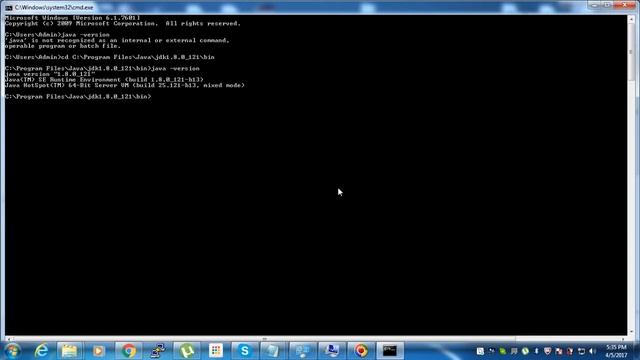This screenshot has height=360, width=640.
Task: Click the 'Java(TM) SE Runtime Environment' line
Action: 104,80
